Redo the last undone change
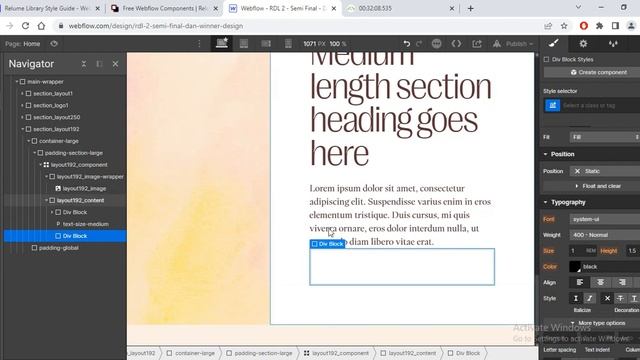The image size is (640, 360). tap(419, 43)
